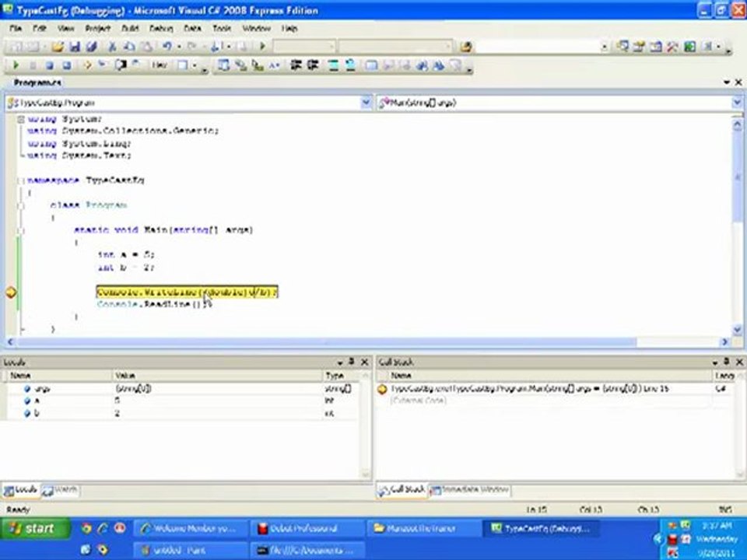Screen dimensions: 747x560
Task: Click the Start Debugging arrow in top toolbar
Action: point(262,46)
